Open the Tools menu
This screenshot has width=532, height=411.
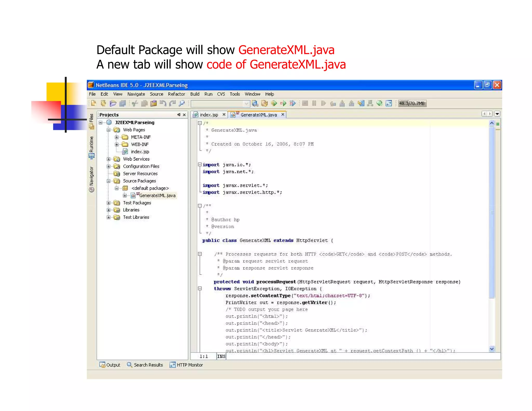pos(235,94)
